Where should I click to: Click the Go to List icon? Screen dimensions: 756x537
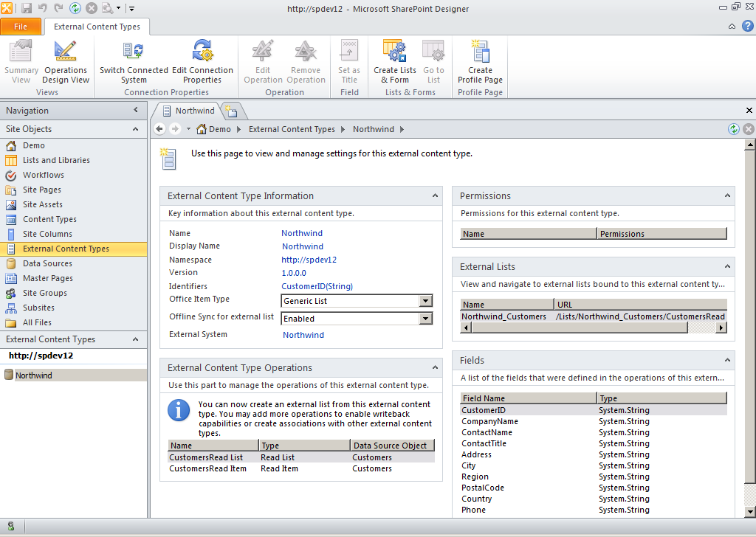coord(433,51)
